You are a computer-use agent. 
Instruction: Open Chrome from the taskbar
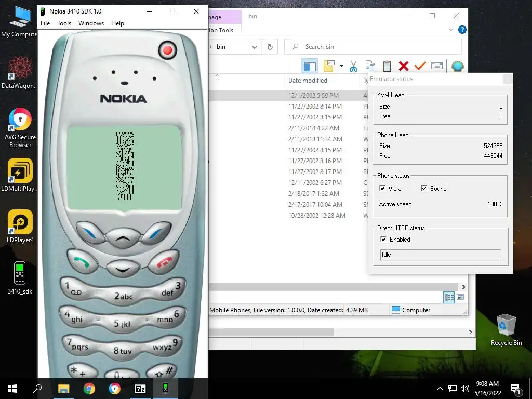tap(89, 389)
